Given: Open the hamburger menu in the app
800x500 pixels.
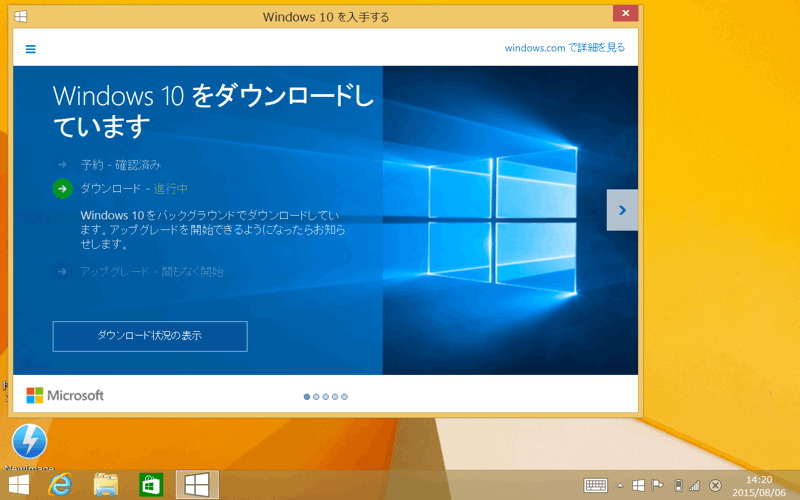Looking at the screenshot, I should pyautogui.click(x=30, y=49).
